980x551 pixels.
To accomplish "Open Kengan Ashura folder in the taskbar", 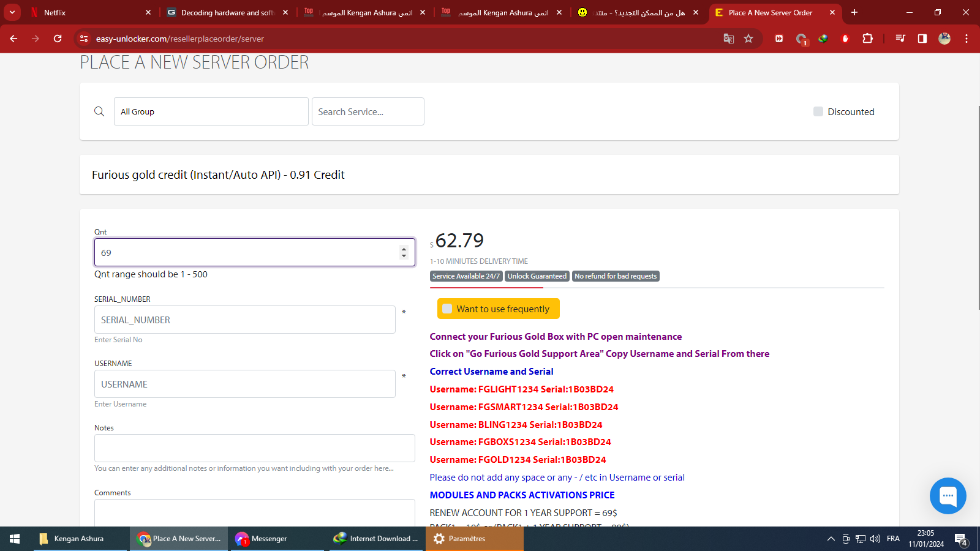I will click(80, 539).
